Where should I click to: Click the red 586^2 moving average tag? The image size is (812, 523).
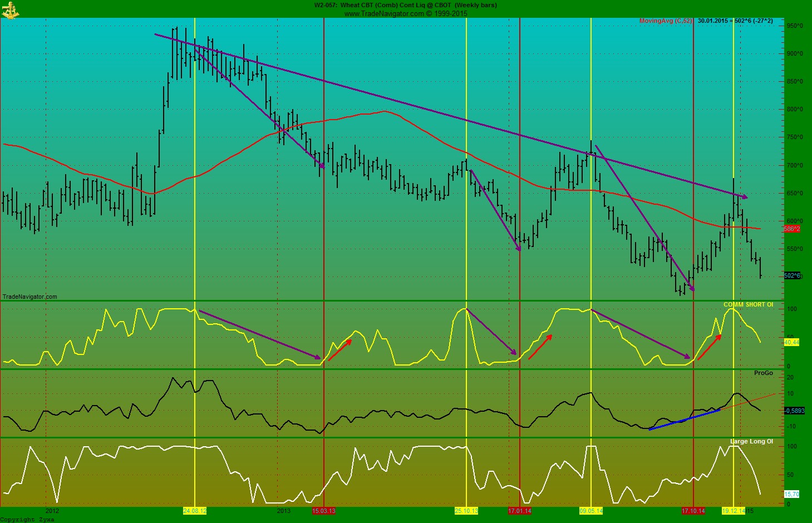pos(791,229)
